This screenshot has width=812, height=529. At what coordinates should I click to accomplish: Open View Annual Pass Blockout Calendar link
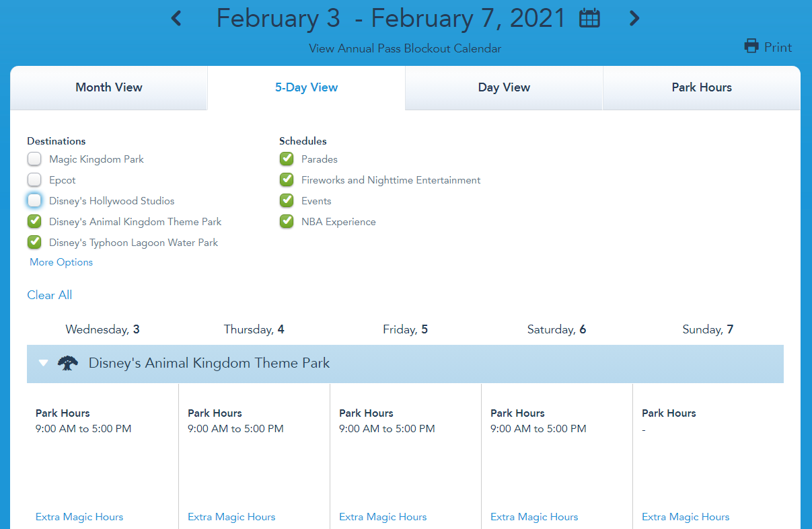[x=405, y=48]
